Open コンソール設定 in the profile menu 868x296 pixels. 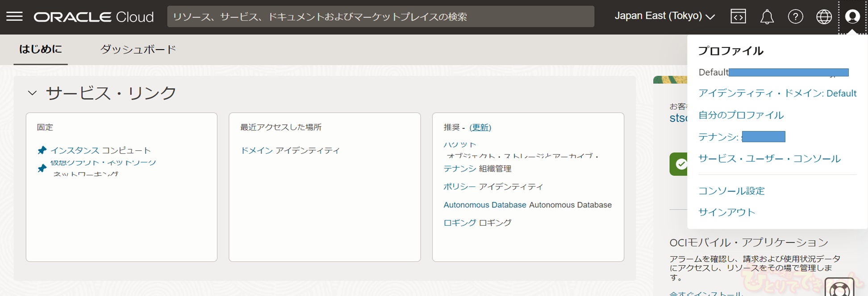731,191
